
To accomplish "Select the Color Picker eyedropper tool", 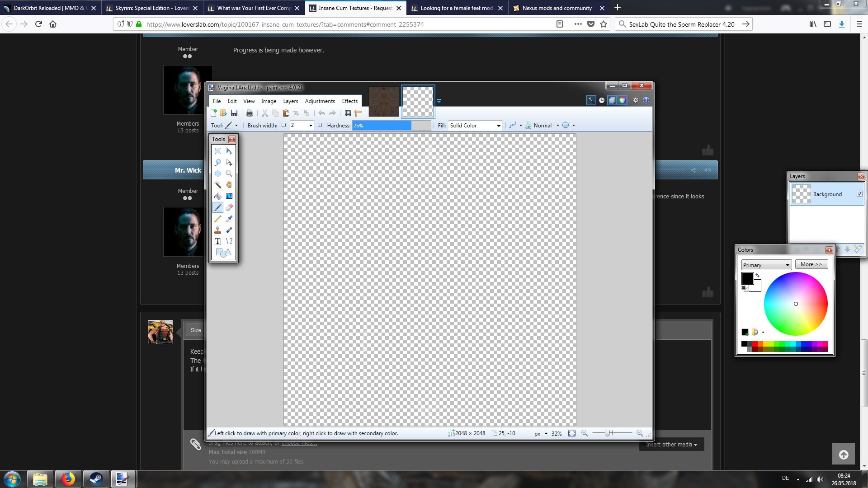I will (x=229, y=219).
